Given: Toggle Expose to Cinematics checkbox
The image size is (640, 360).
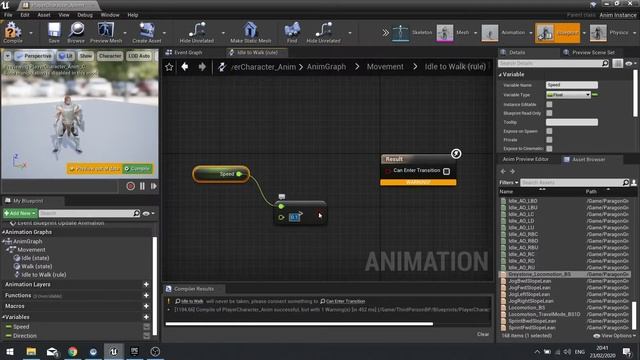Looking at the screenshot, I should (549, 149).
